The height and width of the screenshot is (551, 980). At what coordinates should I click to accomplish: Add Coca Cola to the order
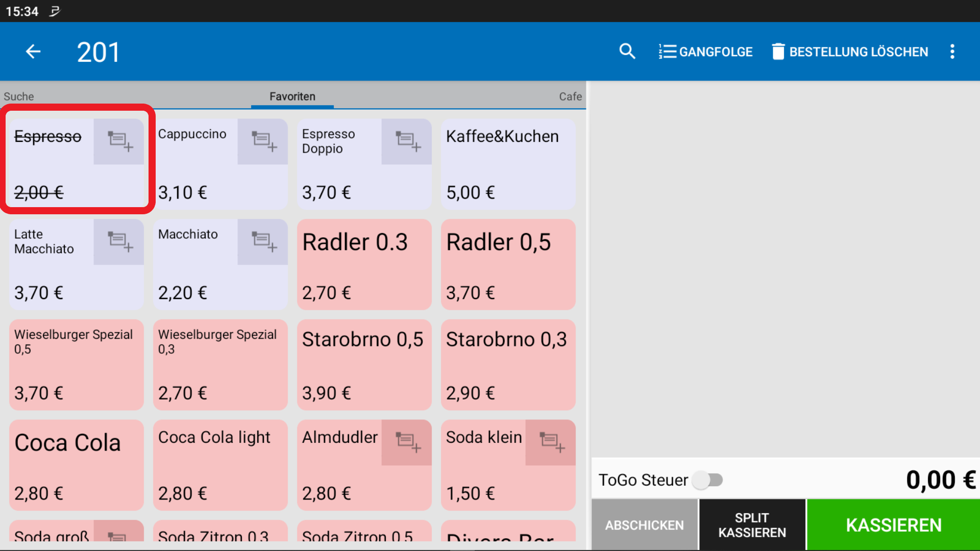point(76,465)
